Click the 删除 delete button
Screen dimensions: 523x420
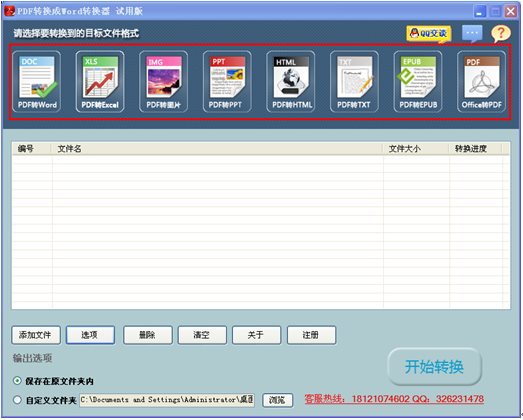tap(148, 335)
